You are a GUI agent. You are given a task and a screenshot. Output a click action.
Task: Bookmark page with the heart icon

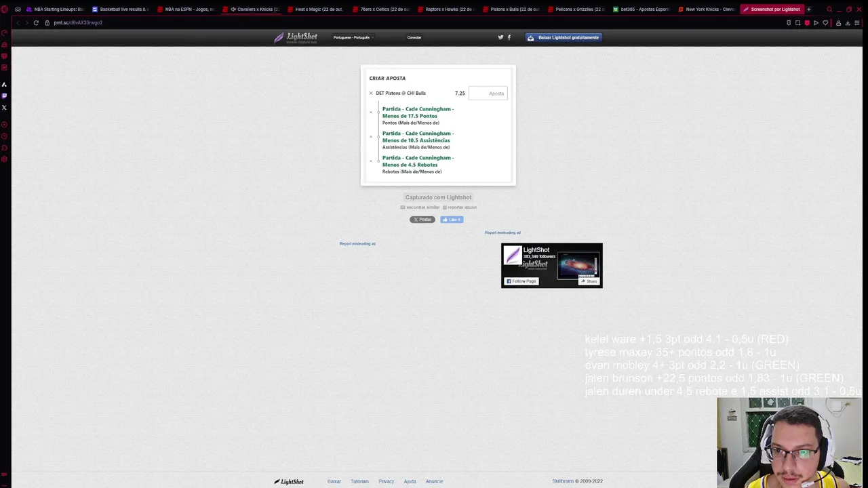825,22
